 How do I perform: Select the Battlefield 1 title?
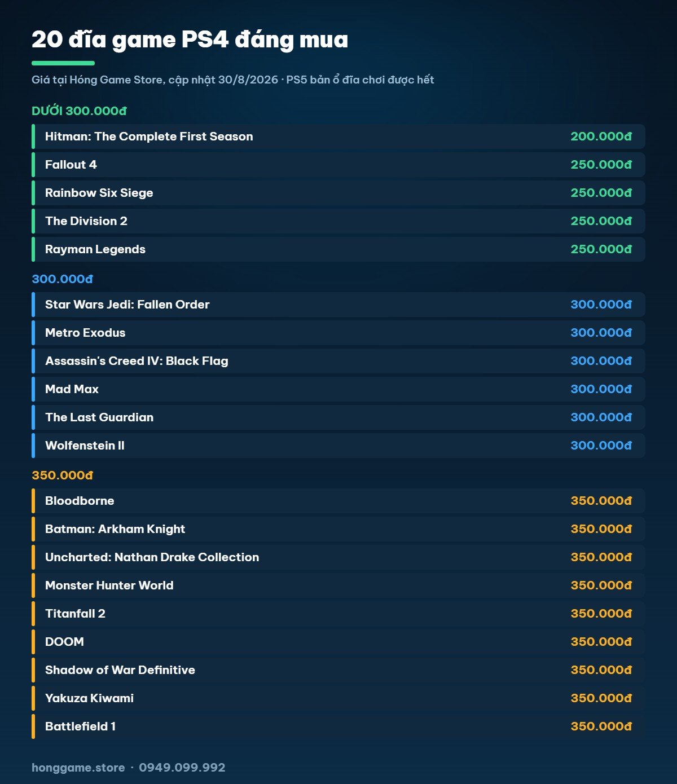(81, 726)
